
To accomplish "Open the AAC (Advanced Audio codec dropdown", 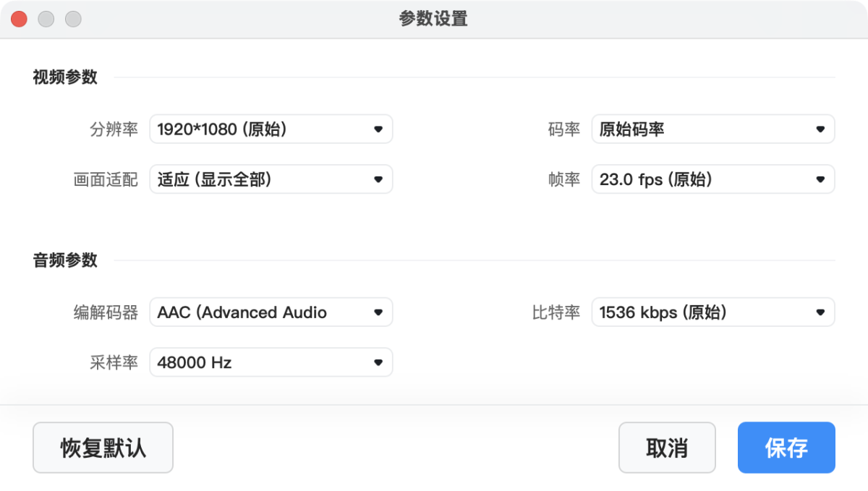I will coord(260,312).
